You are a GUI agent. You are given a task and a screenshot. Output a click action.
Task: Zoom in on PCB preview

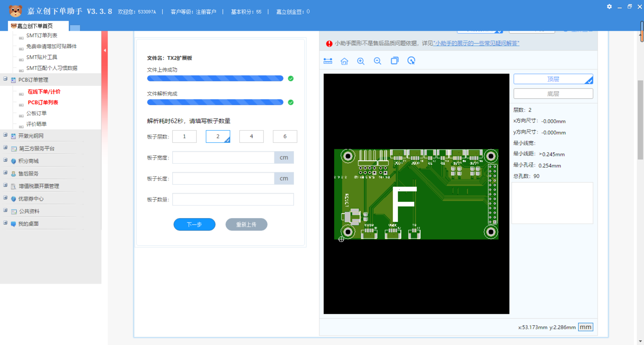pos(361,61)
